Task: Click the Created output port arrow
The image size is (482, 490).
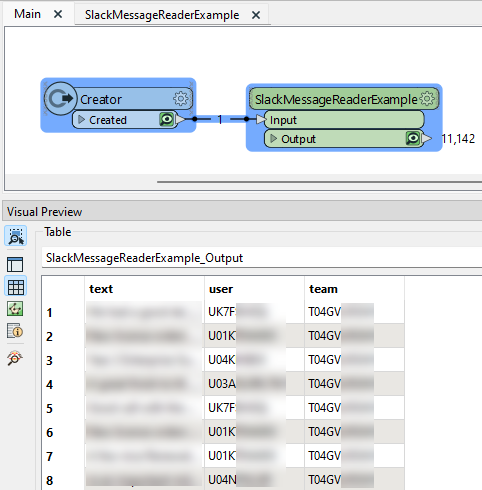Action: tap(180, 119)
